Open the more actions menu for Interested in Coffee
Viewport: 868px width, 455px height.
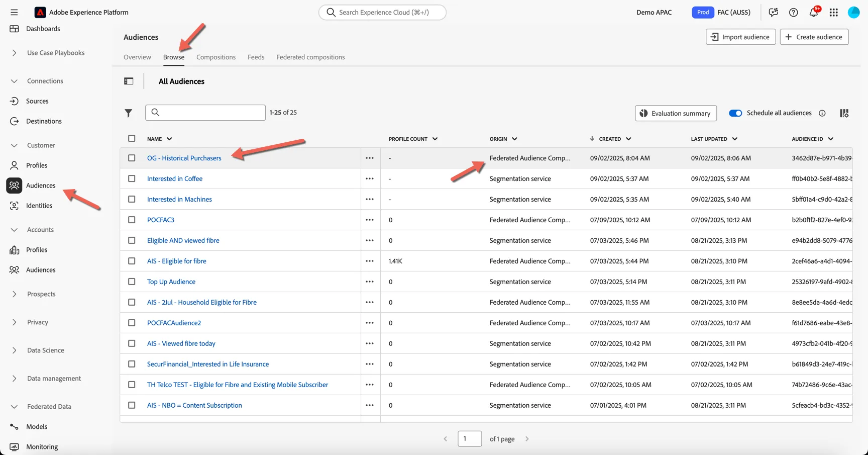pos(370,178)
